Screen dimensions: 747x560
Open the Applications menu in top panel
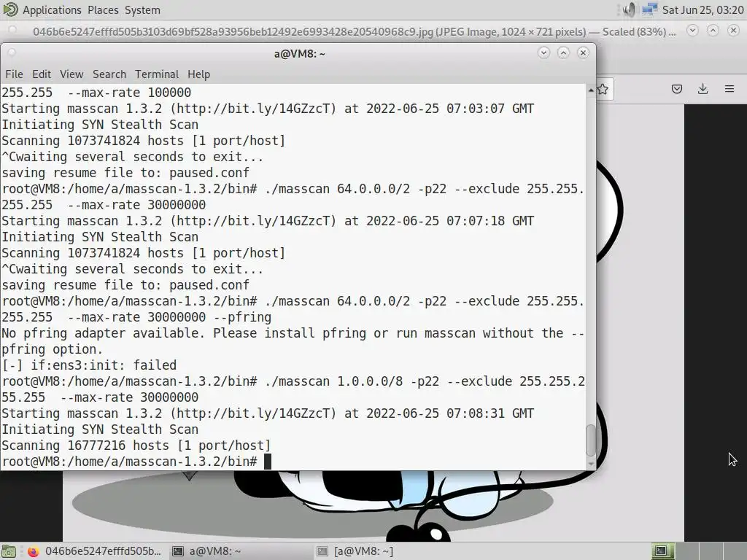coord(52,10)
